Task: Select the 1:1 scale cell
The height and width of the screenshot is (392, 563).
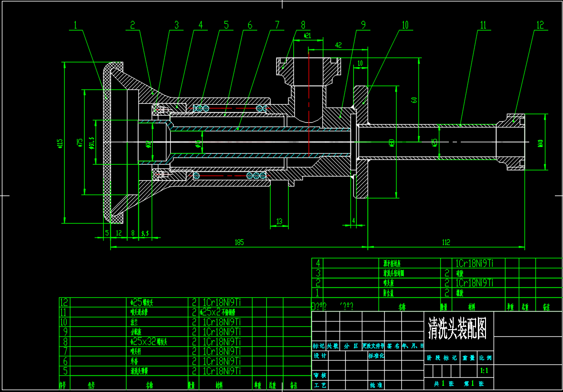Action: click(x=485, y=370)
